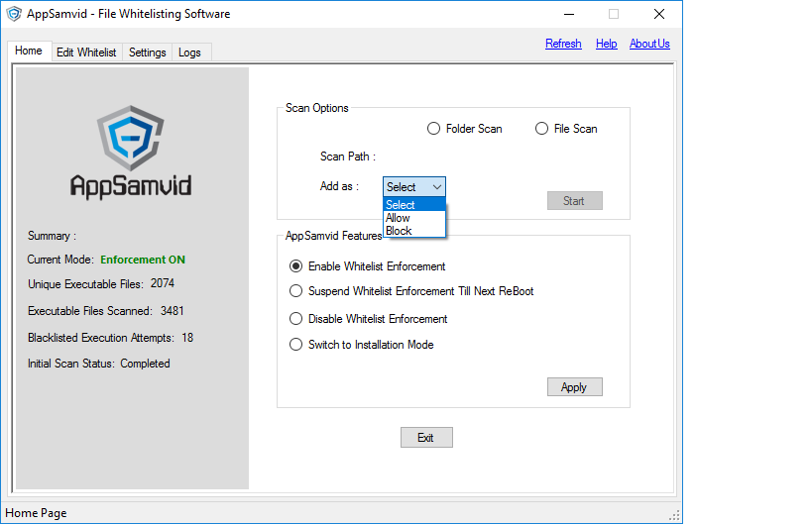Screen dimensions: 812x524
Task: Click the Start scan button
Action: [575, 201]
